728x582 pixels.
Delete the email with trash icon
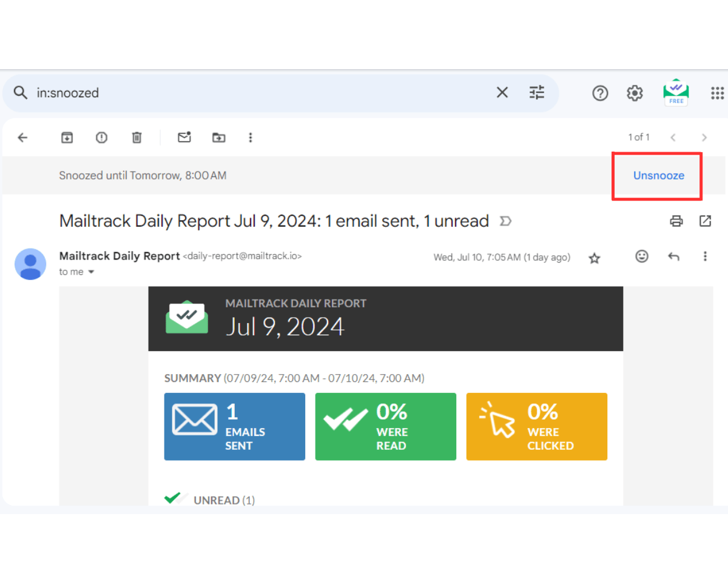[137, 138]
